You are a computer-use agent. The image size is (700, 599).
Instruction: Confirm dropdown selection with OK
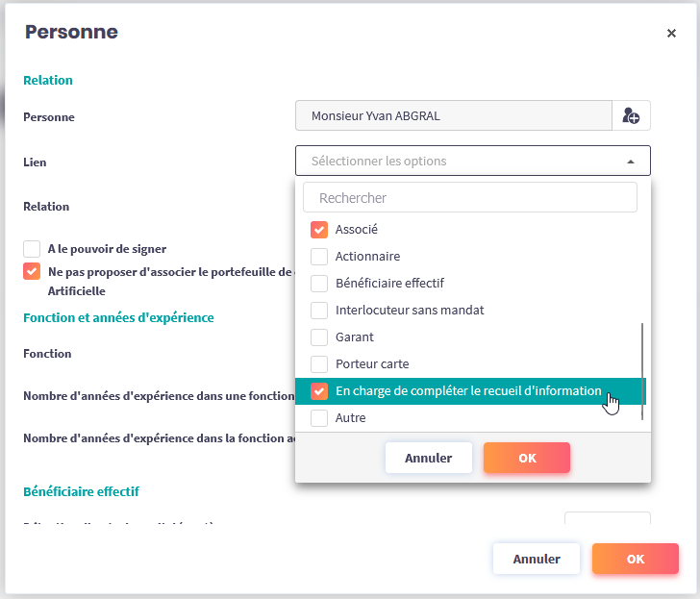pyautogui.click(x=527, y=459)
